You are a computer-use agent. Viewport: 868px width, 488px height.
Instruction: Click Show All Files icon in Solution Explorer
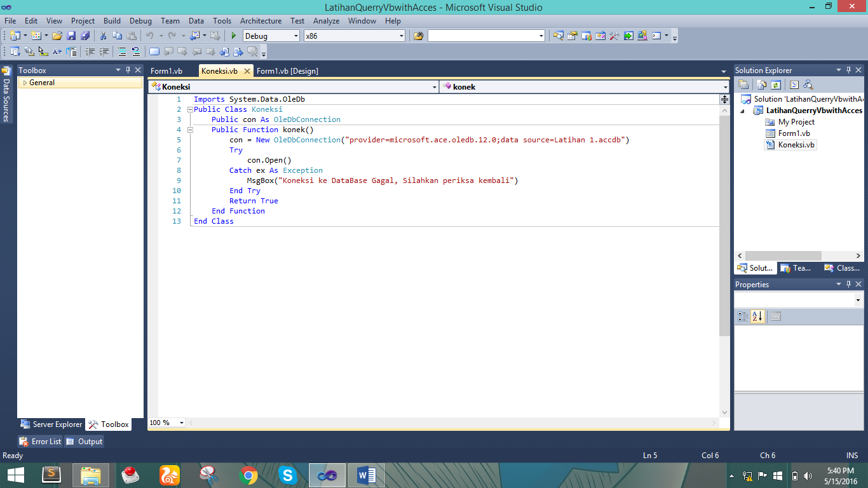click(761, 85)
